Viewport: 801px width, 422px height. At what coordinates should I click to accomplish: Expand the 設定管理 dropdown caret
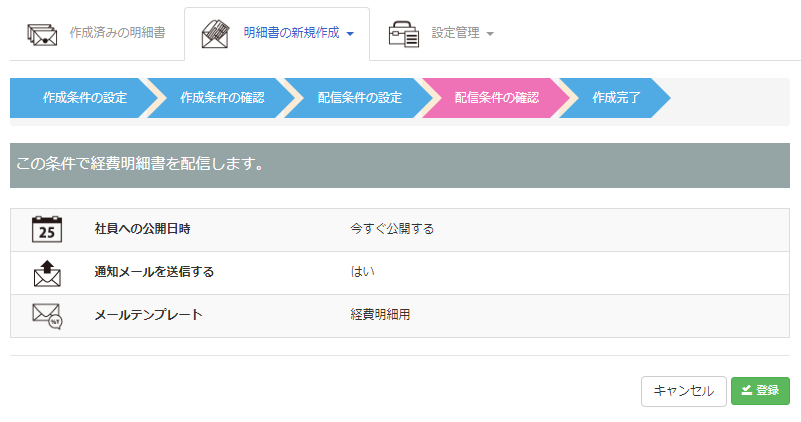click(490, 34)
